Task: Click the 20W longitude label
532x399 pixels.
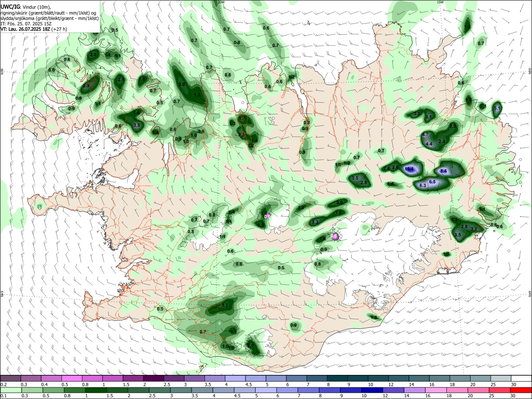Action: (221, 2)
